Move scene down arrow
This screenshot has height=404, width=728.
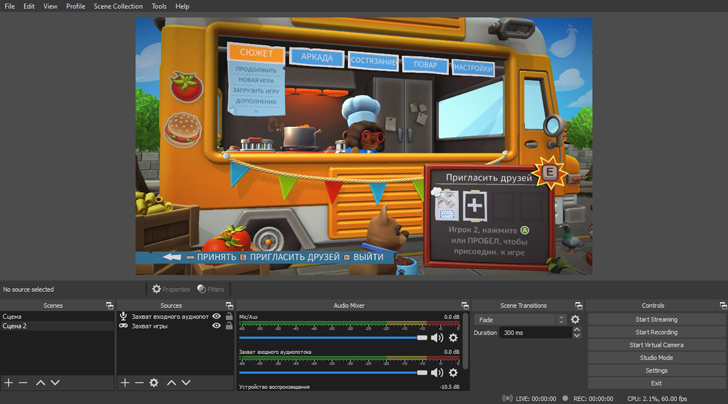55,383
